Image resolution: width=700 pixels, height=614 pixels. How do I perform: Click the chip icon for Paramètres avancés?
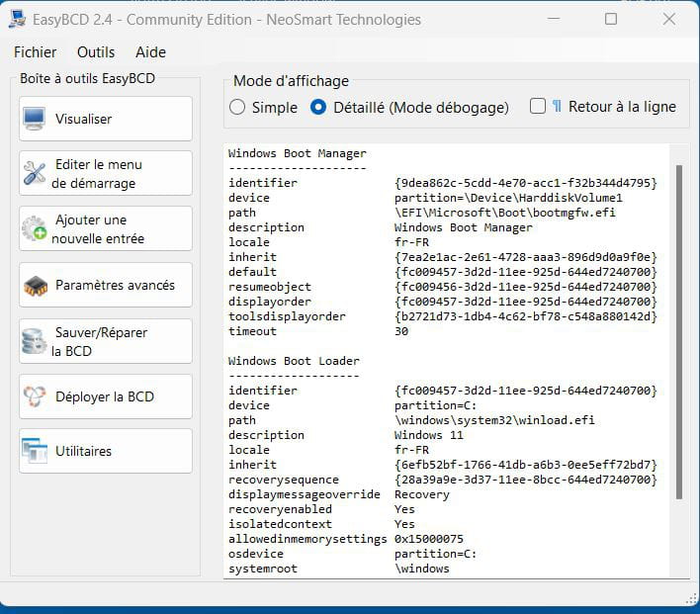[x=36, y=286]
